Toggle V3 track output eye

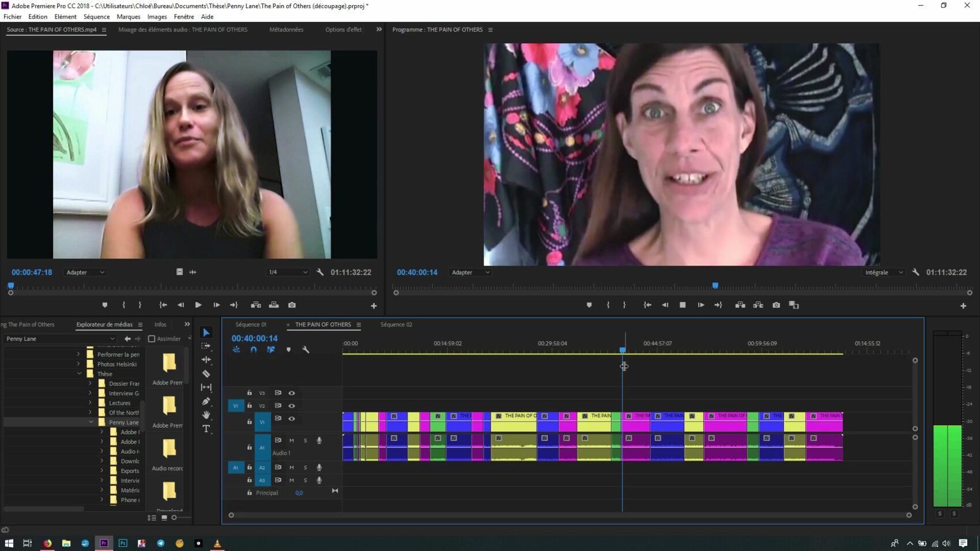pyautogui.click(x=292, y=393)
